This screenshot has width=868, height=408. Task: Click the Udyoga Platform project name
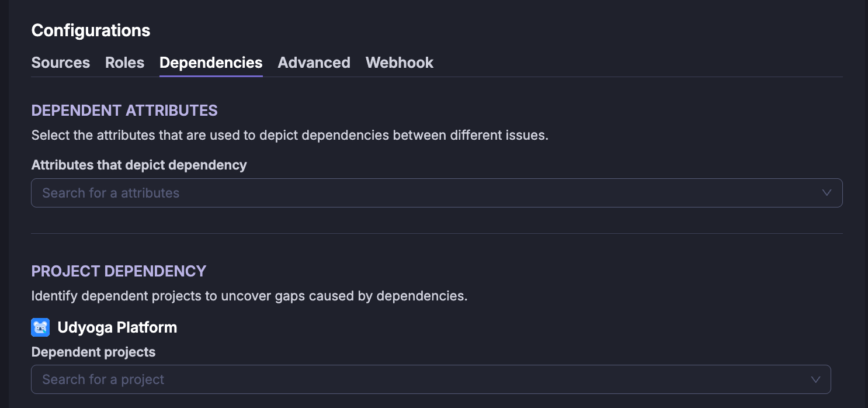(117, 327)
